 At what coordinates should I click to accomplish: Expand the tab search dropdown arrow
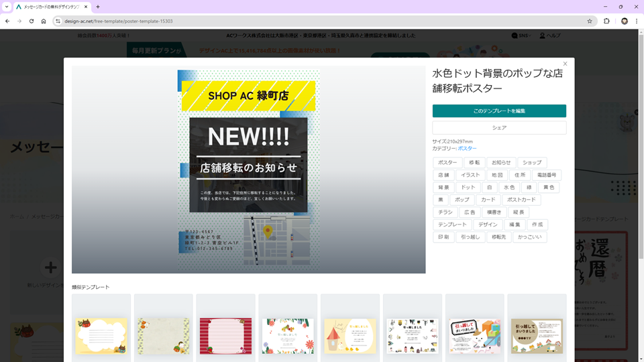(7, 7)
